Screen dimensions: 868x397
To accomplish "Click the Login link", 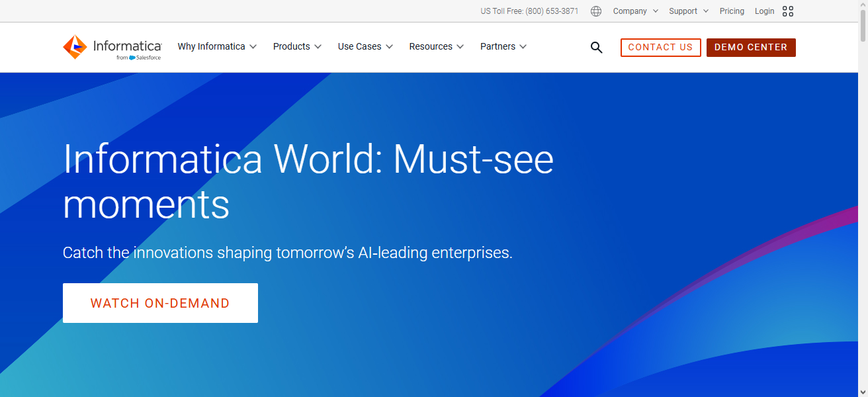I will [764, 11].
